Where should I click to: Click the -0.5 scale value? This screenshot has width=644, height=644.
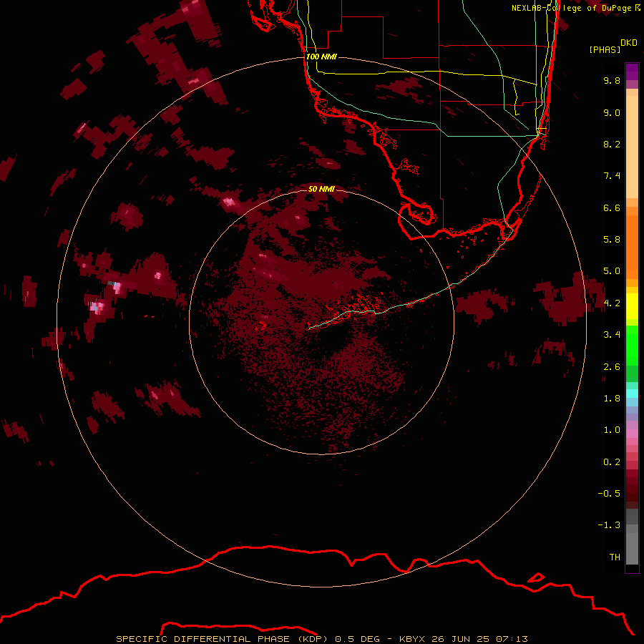[x=609, y=494]
